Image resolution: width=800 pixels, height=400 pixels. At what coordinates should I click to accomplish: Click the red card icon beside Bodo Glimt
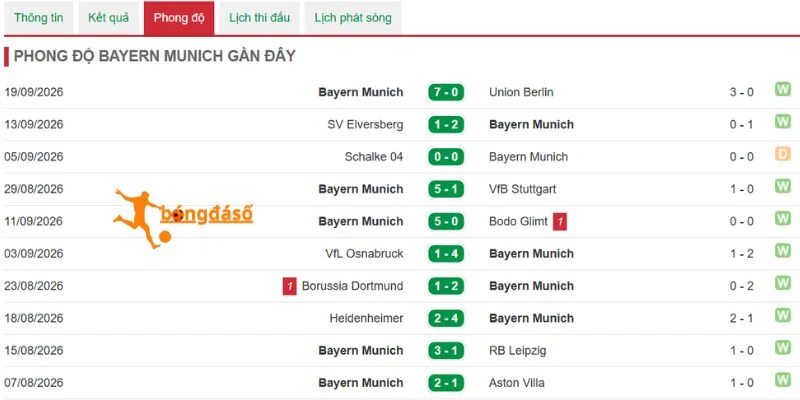[x=560, y=221]
